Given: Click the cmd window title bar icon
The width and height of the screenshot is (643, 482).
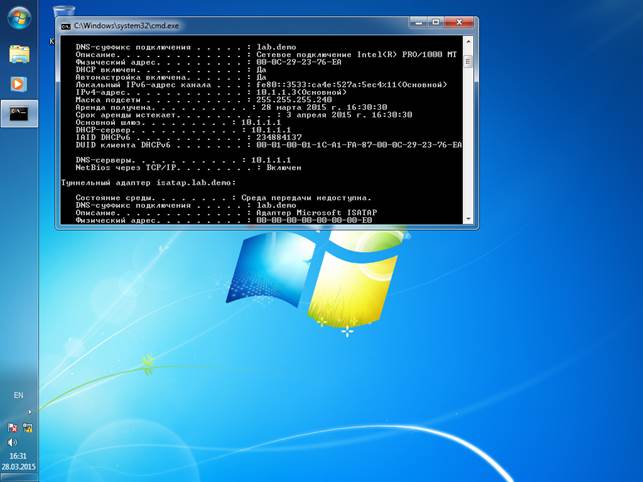Looking at the screenshot, I should (x=66, y=26).
